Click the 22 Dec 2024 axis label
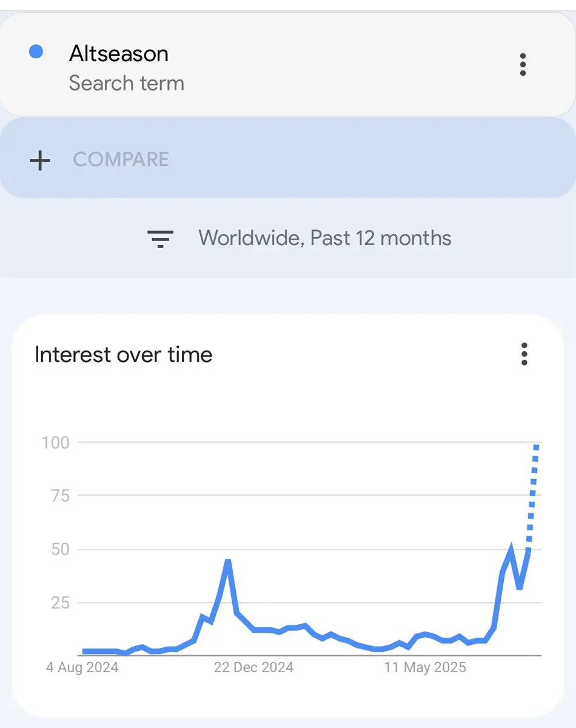Image resolution: width=576 pixels, height=728 pixels. [253, 668]
